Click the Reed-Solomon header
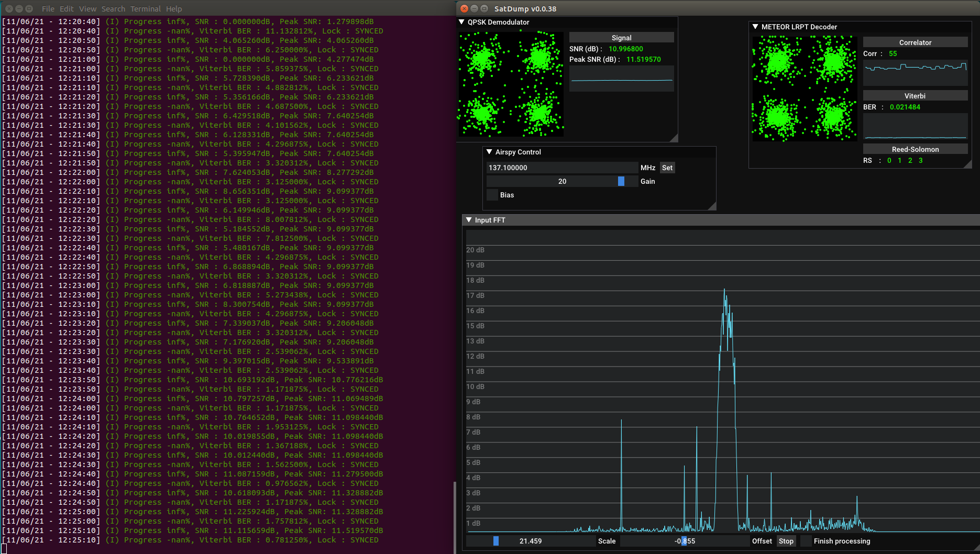The width and height of the screenshot is (980, 554). coord(915,149)
